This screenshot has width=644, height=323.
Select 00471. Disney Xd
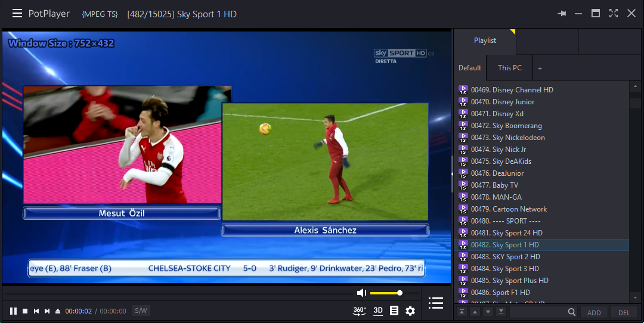pos(542,113)
